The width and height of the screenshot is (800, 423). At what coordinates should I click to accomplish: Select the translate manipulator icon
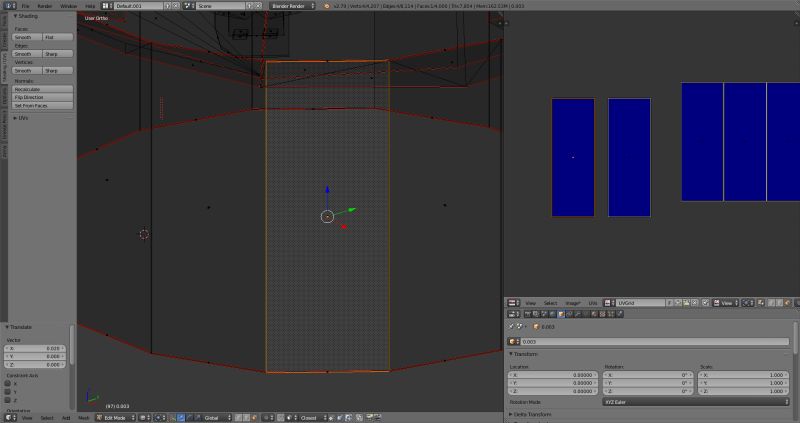(181, 418)
